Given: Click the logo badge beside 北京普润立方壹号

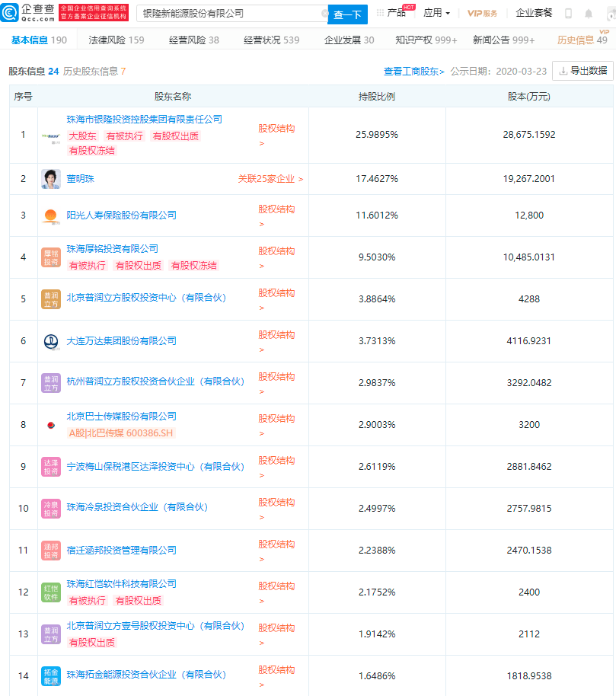Looking at the screenshot, I should 51,634.
